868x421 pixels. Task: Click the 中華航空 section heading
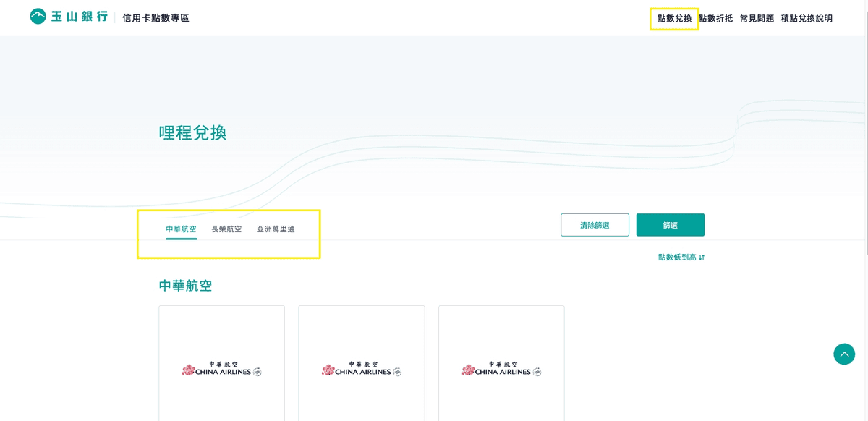[185, 286]
